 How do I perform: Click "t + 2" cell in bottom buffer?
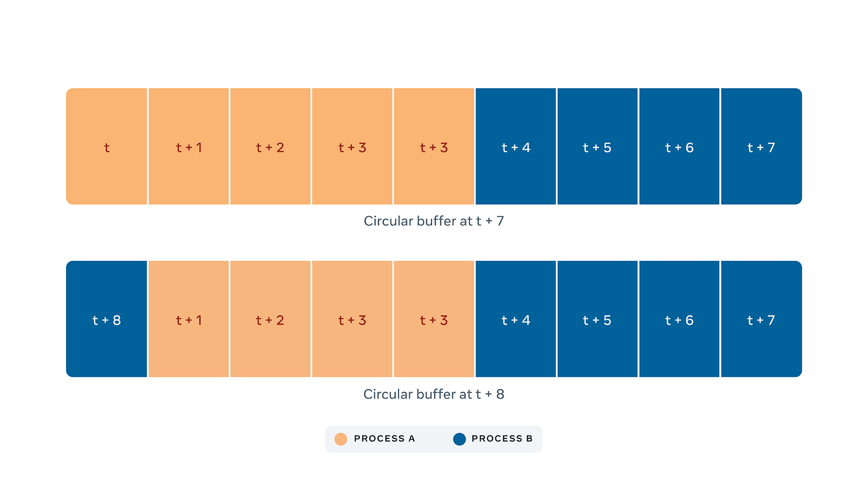pos(270,319)
